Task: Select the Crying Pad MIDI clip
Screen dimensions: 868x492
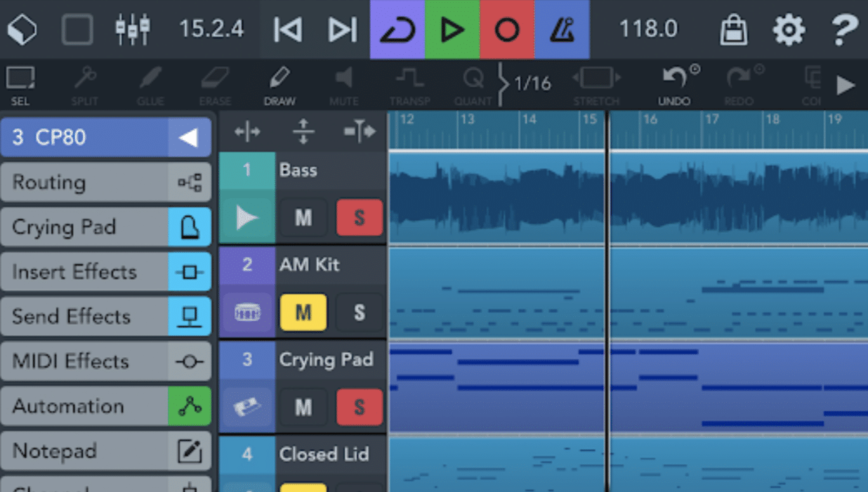Action: pyautogui.click(x=628, y=387)
